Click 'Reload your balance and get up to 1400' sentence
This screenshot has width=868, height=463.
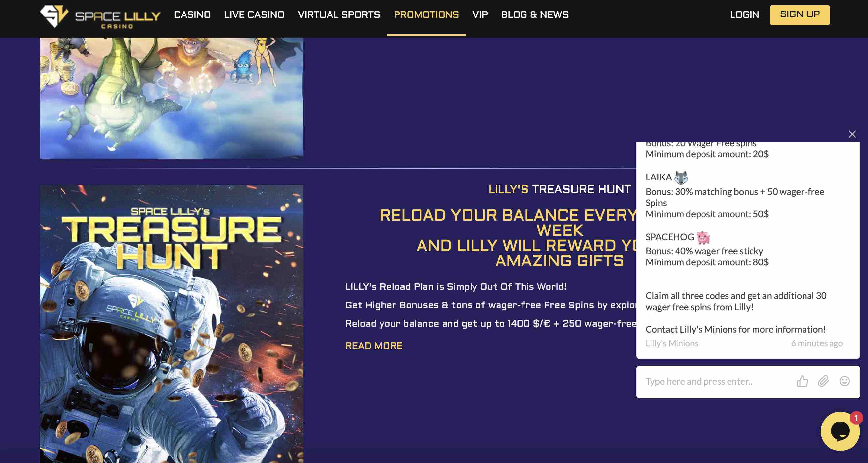[491, 324]
